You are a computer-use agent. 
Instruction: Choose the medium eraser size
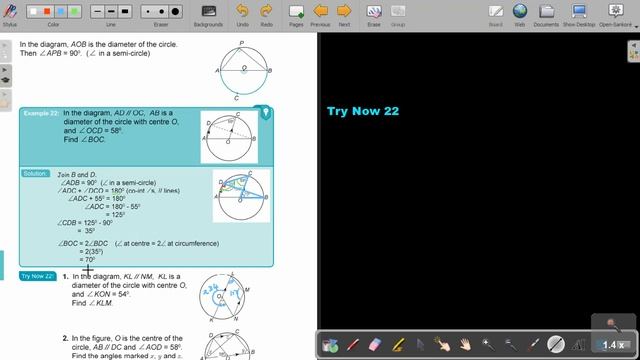162,11
